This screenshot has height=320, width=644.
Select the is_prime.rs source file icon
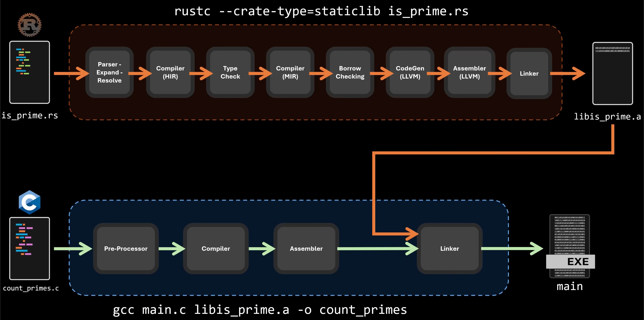tap(29, 72)
